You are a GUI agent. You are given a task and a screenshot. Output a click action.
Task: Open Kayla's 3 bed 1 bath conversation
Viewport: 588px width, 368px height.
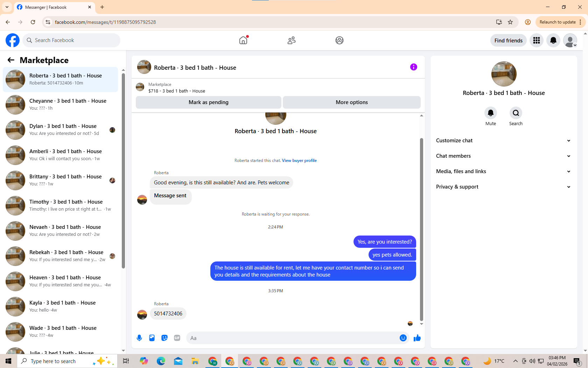(61, 307)
